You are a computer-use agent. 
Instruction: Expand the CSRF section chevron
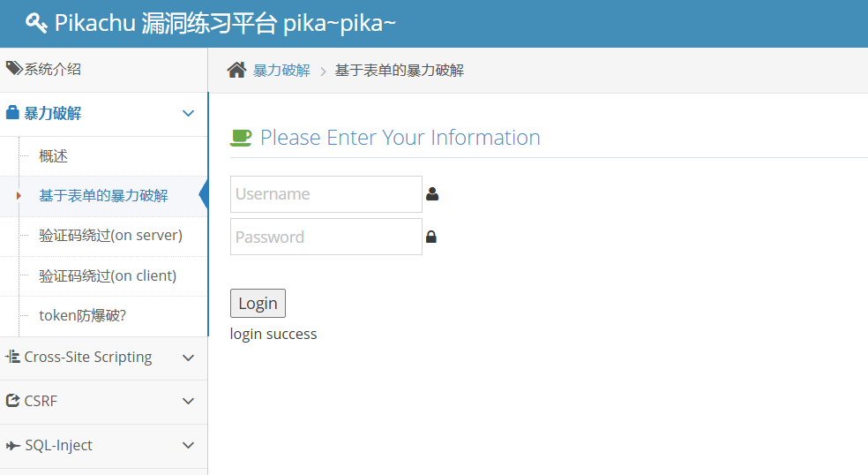(x=188, y=402)
